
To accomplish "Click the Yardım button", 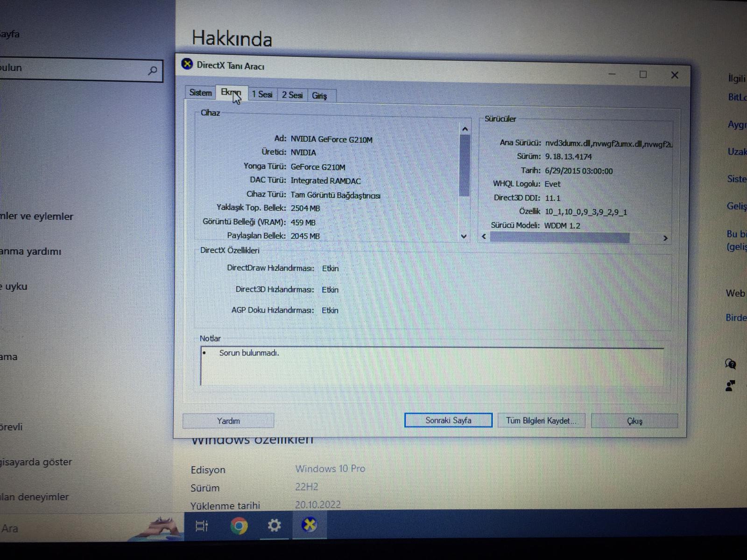I will (x=228, y=421).
